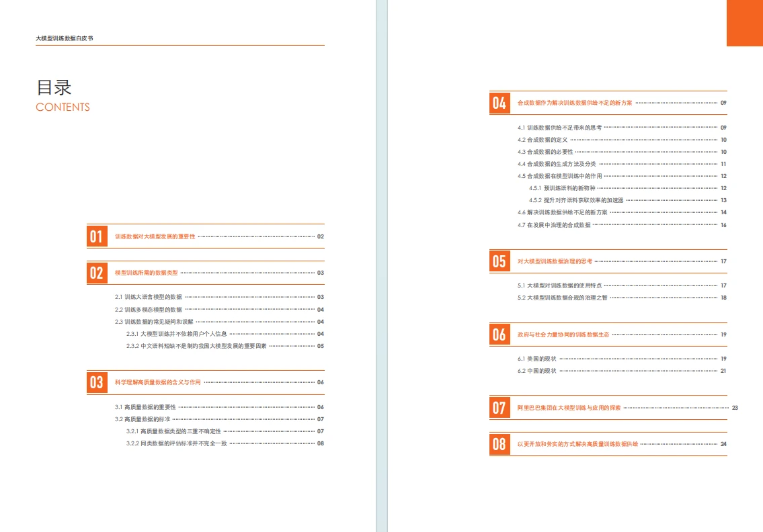Click the CONTENTS subtitle
The width and height of the screenshot is (763, 532).
(x=63, y=107)
